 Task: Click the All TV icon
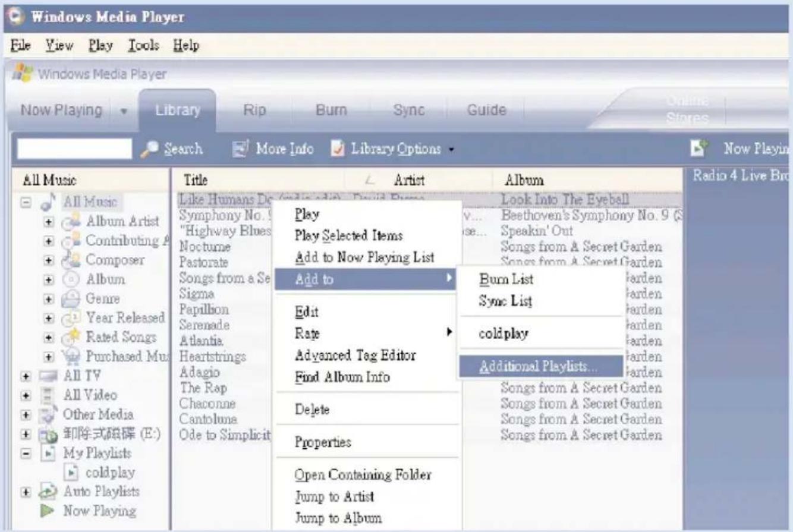click(x=48, y=376)
